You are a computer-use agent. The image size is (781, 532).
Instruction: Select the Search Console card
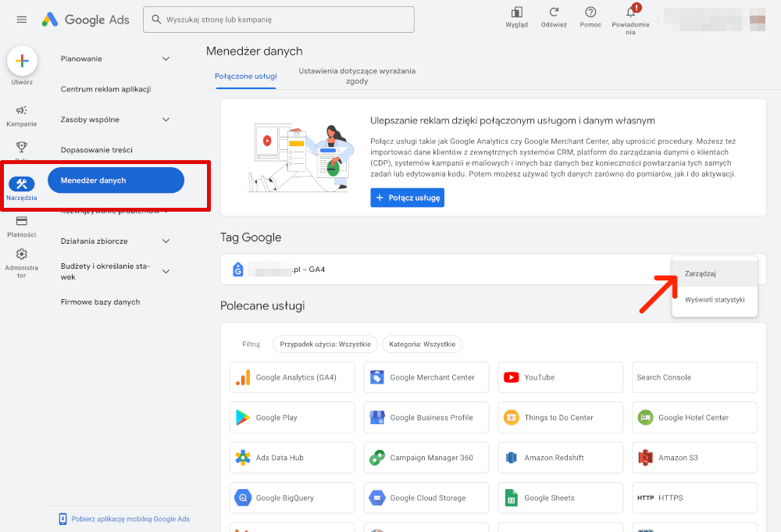694,377
